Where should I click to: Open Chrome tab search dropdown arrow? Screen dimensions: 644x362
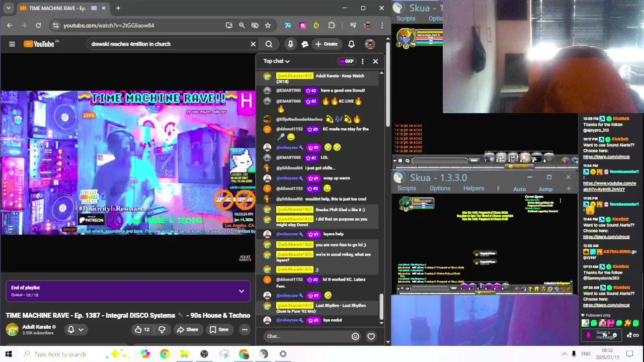pos(9,8)
